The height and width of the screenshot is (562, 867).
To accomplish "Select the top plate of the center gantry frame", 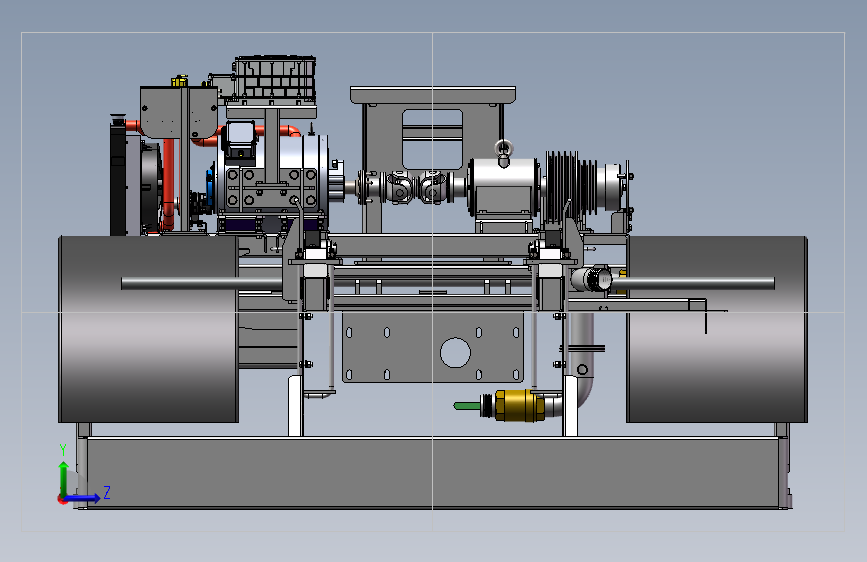I will point(433,95).
